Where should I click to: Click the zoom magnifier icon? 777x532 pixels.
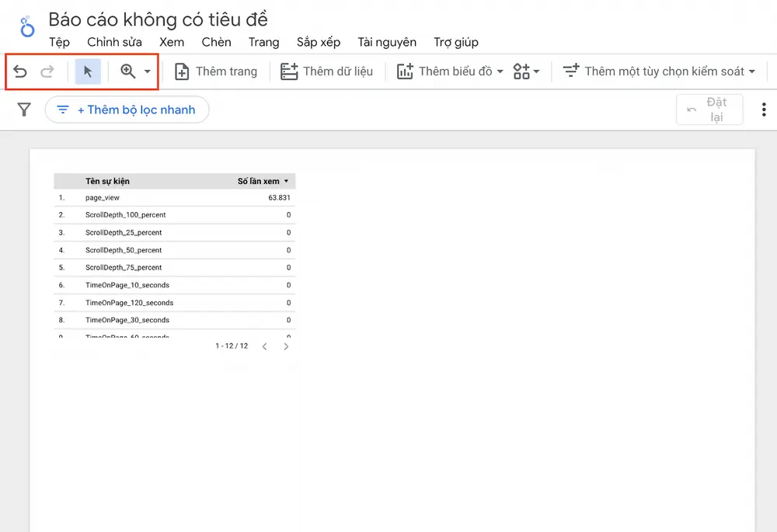click(128, 71)
